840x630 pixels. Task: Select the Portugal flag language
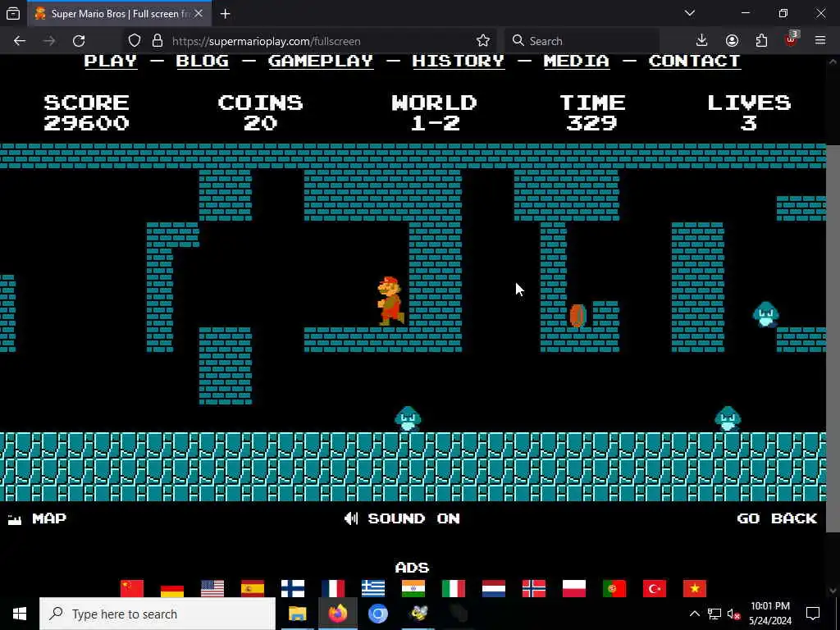614,588
